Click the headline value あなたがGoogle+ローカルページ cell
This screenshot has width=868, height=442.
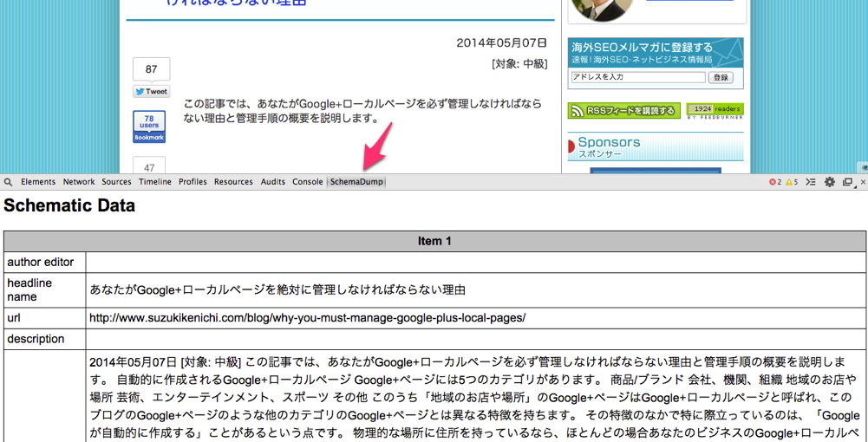point(475,289)
